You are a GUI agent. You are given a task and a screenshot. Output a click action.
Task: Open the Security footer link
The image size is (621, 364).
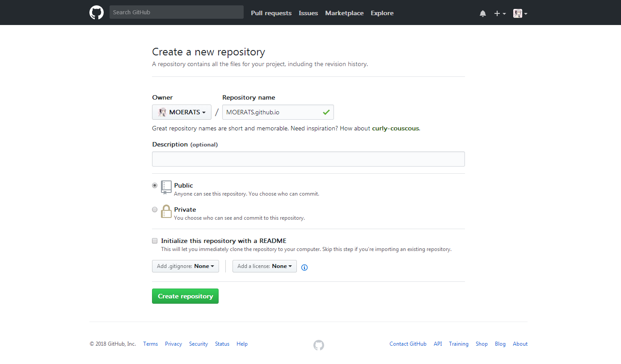(x=199, y=344)
